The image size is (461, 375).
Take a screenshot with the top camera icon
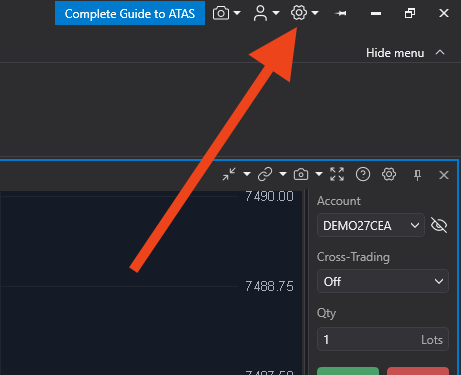point(221,13)
